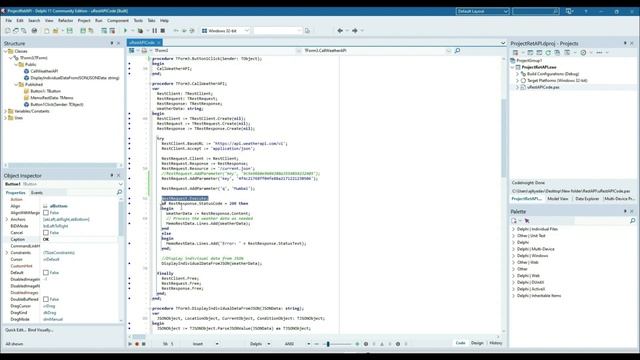640x360 pixels.
Task: Click the code editor vertical scrollbar
Action: [x=503, y=139]
